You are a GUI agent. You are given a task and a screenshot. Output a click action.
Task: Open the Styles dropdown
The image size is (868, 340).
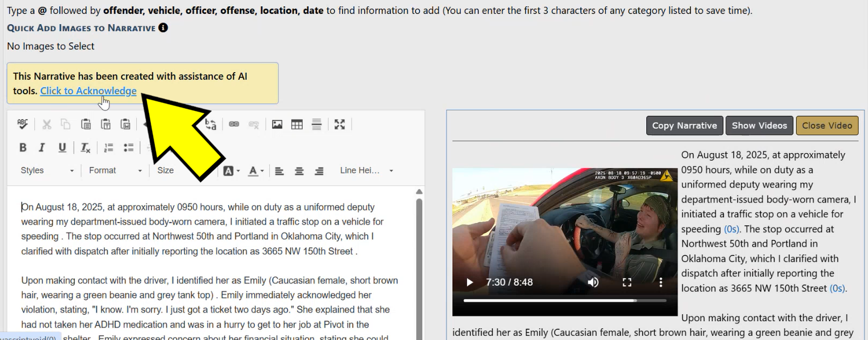(47, 170)
